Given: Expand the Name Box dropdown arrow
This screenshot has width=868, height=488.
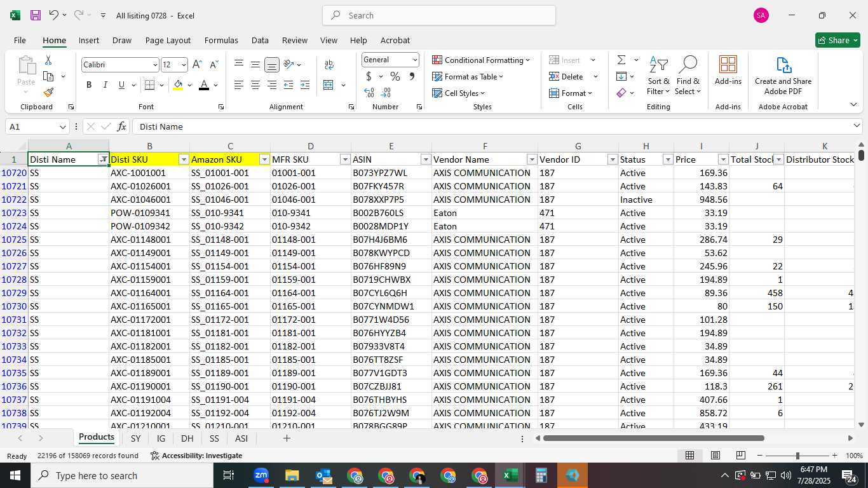Looking at the screenshot, I should 62,127.
